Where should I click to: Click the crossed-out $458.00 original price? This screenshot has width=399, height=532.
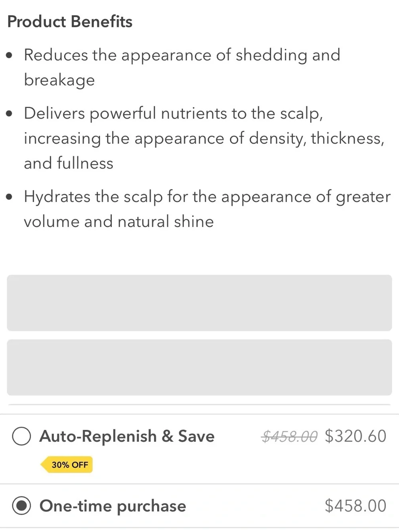click(289, 436)
